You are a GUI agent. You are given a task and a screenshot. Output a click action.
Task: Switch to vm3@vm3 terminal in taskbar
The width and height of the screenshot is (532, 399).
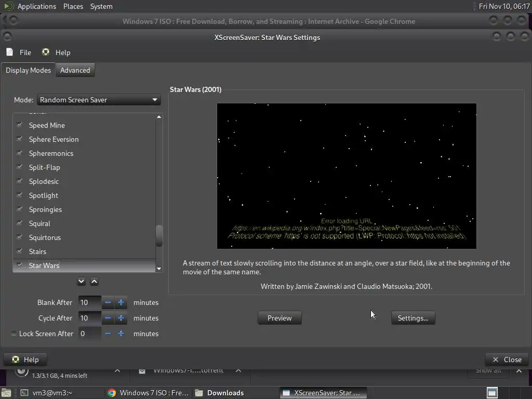point(46,393)
